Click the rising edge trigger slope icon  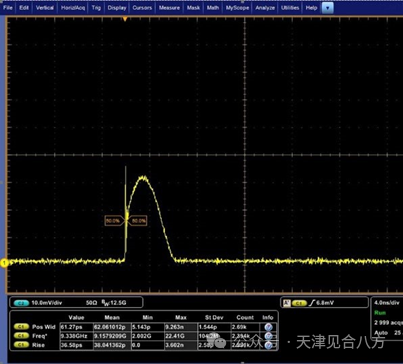[x=312, y=303]
